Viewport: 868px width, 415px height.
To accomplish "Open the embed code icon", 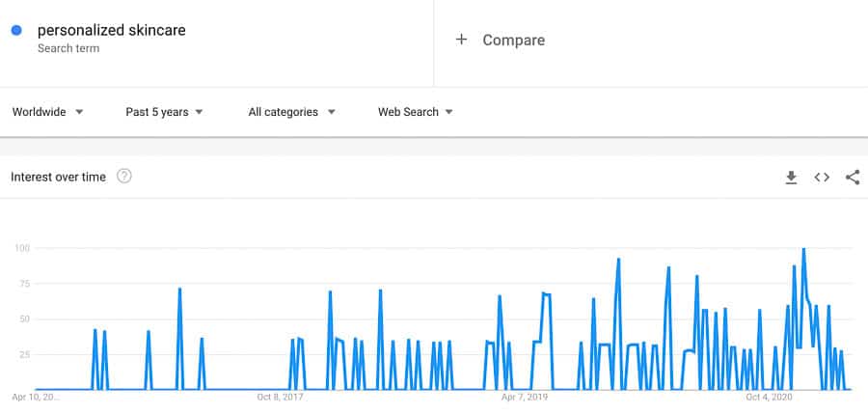I will (822, 178).
